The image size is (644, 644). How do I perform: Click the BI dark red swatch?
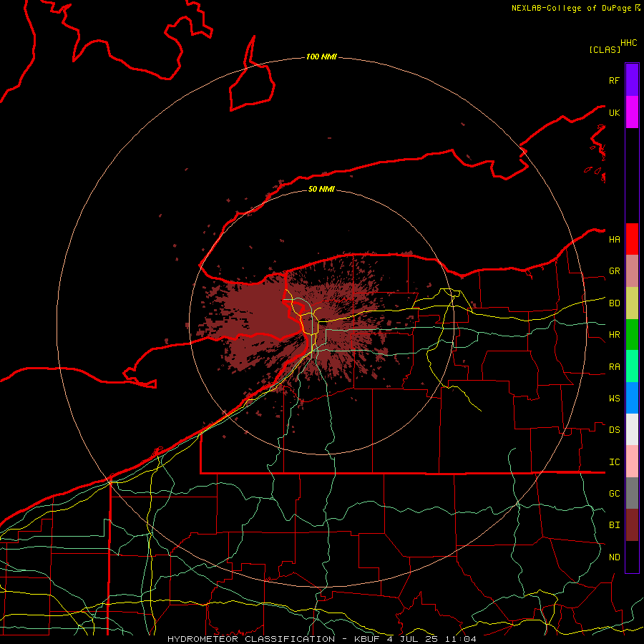tap(632, 525)
